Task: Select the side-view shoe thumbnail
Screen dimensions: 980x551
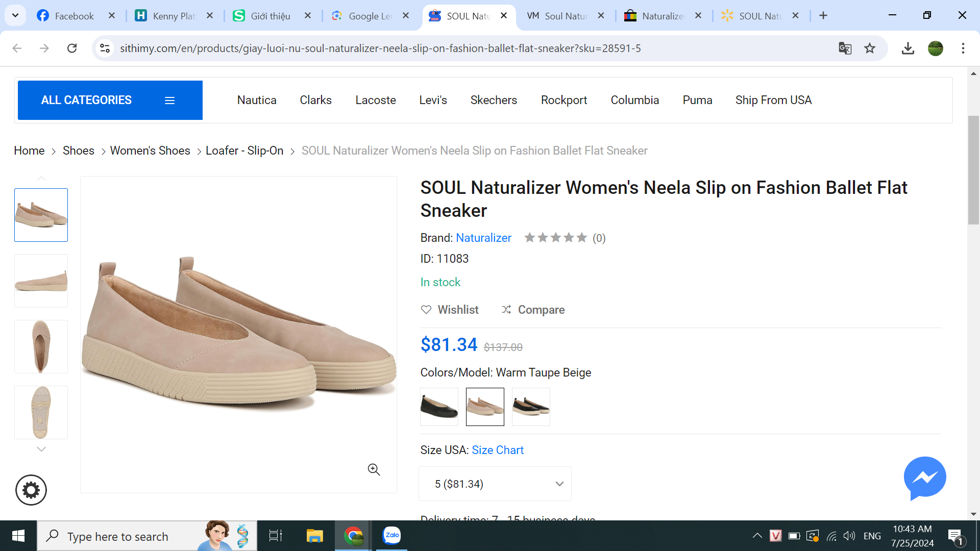Action: pos(41,281)
